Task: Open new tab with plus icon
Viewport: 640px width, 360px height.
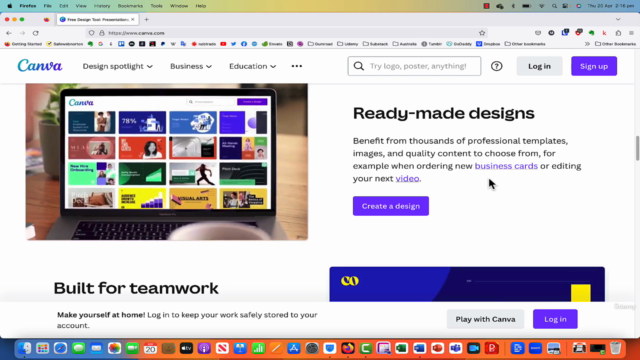Action: point(147,20)
